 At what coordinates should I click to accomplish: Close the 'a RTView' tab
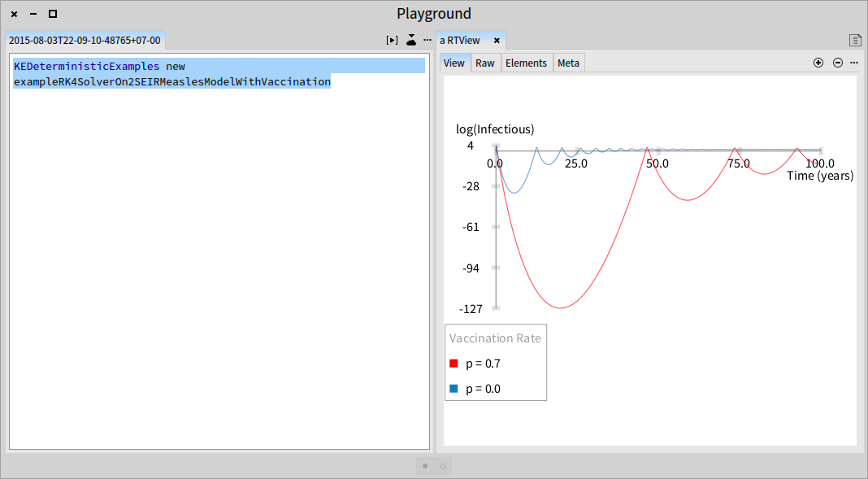[497, 41]
